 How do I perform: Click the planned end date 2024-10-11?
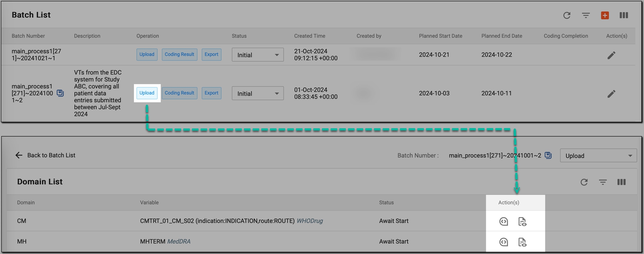click(497, 93)
